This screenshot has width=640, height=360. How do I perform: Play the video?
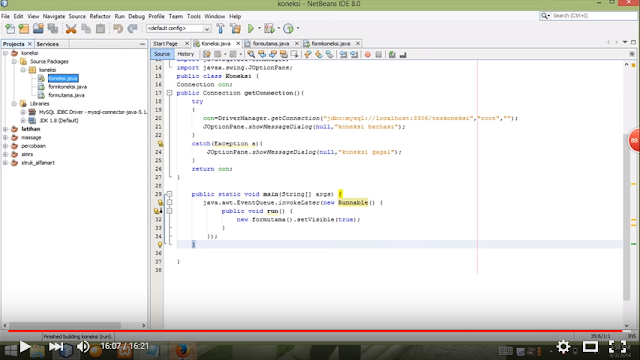point(24,347)
